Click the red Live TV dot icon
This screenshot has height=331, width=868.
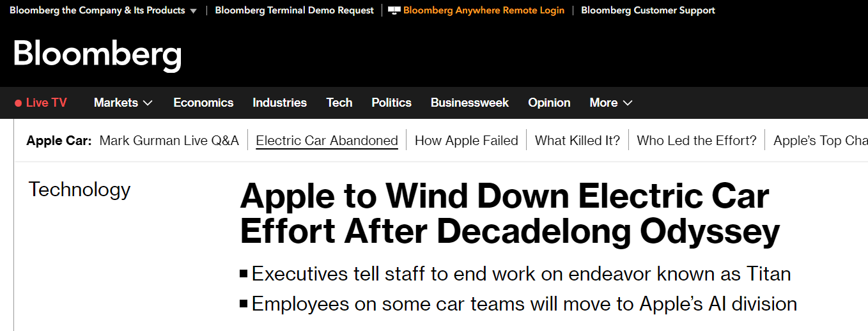(18, 103)
